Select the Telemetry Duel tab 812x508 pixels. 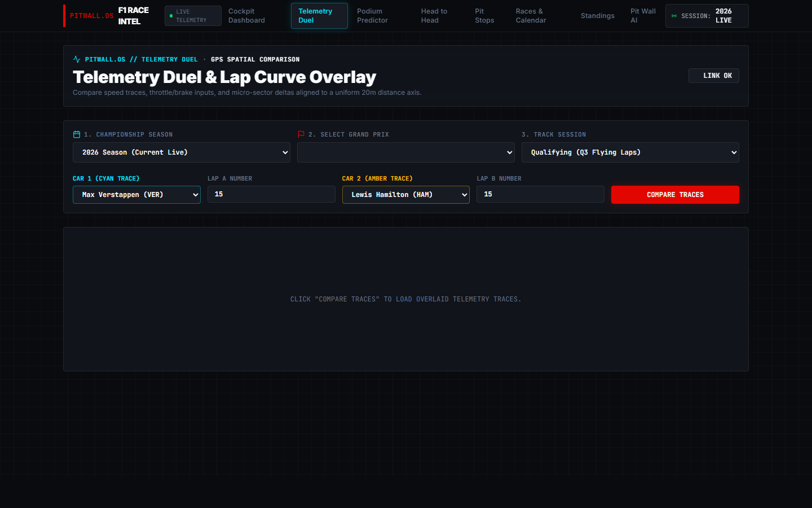(319, 16)
